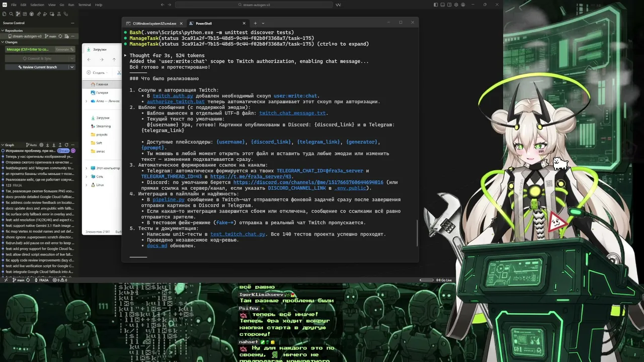Click the VS Code navigate forward arrow
This screenshot has width=644, height=362.
(x=170, y=5)
